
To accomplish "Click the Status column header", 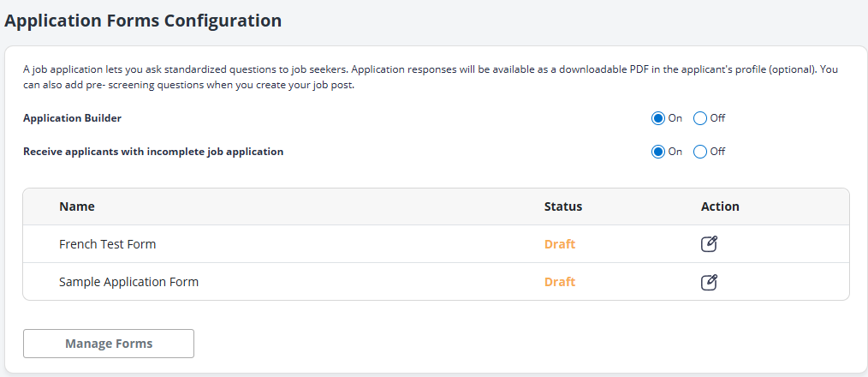I will (x=562, y=206).
